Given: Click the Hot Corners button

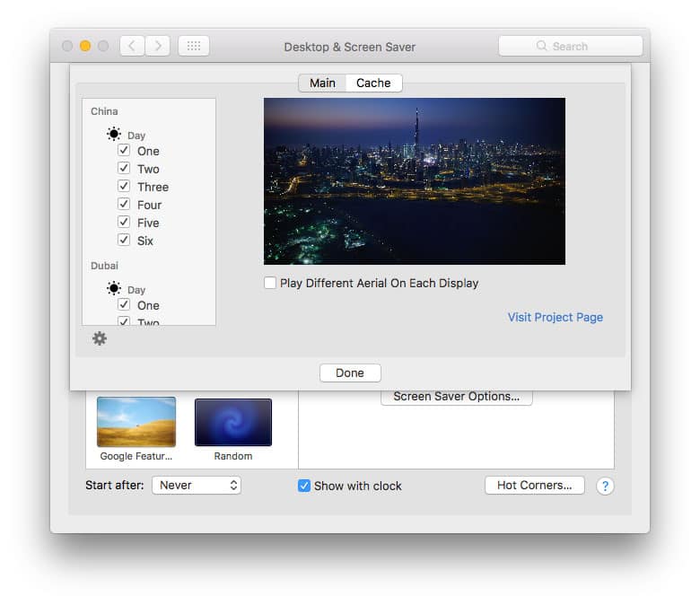Looking at the screenshot, I should tap(534, 485).
